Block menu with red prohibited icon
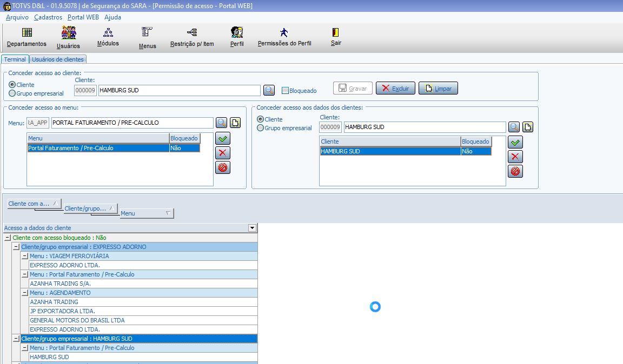The height and width of the screenshot is (364, 623). coord(222,167)
